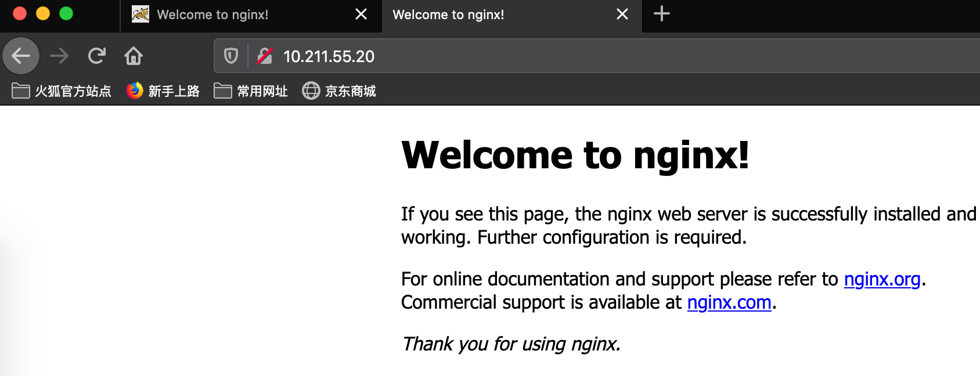
Task: Close the first Welcome to nginx tab
Action: [361, 14]
